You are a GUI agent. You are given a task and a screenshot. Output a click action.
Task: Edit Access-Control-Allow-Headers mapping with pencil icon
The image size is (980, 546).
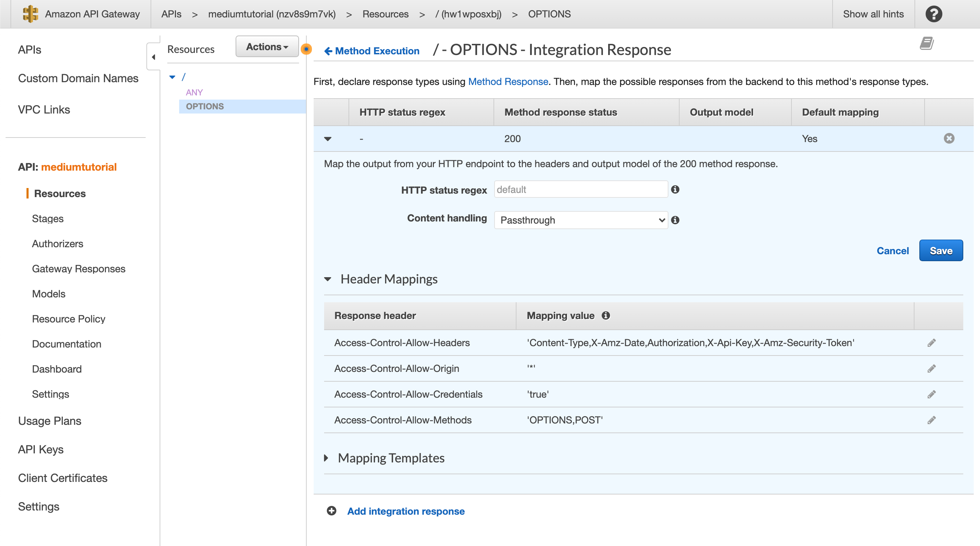click(x=931, y=343)
